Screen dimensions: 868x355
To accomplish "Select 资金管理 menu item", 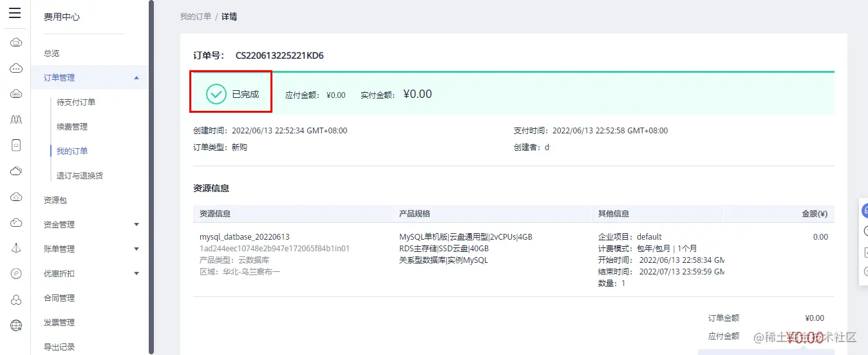I will point(59,225).
